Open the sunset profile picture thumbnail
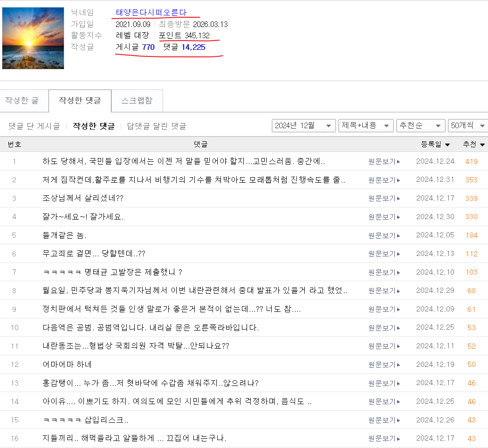This screenshot has width=488, height=448. [x=33, y=38]
